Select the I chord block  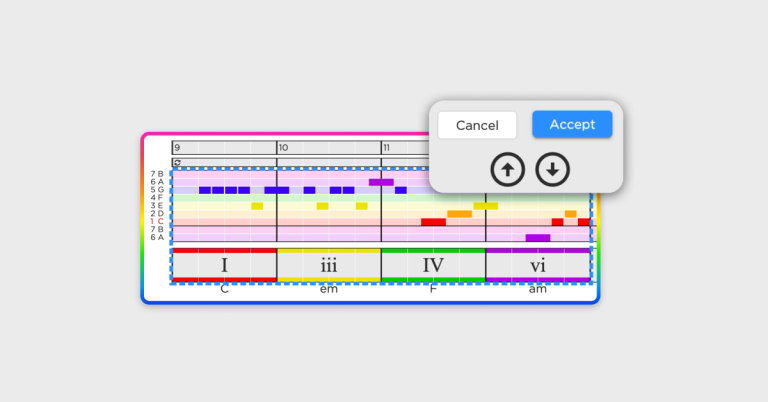[x=224, y=265]
